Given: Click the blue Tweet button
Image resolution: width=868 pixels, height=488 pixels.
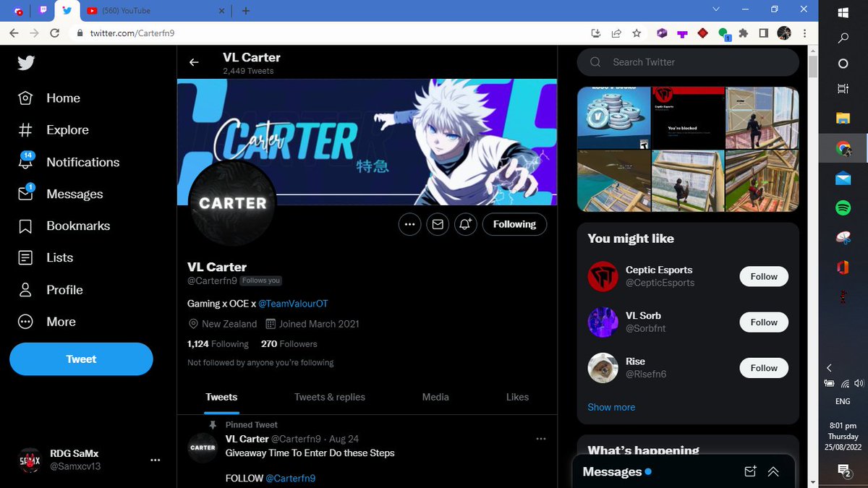Looking at the screenshot, I should click(81, 359).
